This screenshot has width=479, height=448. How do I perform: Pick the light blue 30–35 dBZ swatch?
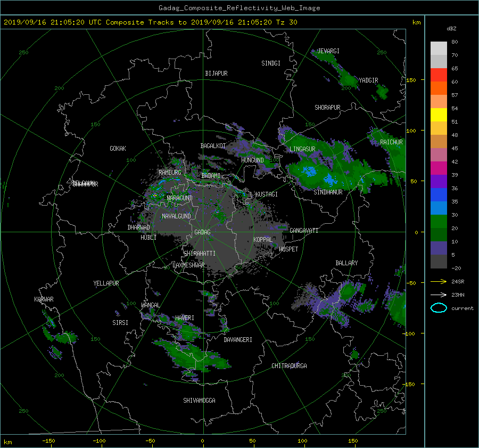(439, 208)
